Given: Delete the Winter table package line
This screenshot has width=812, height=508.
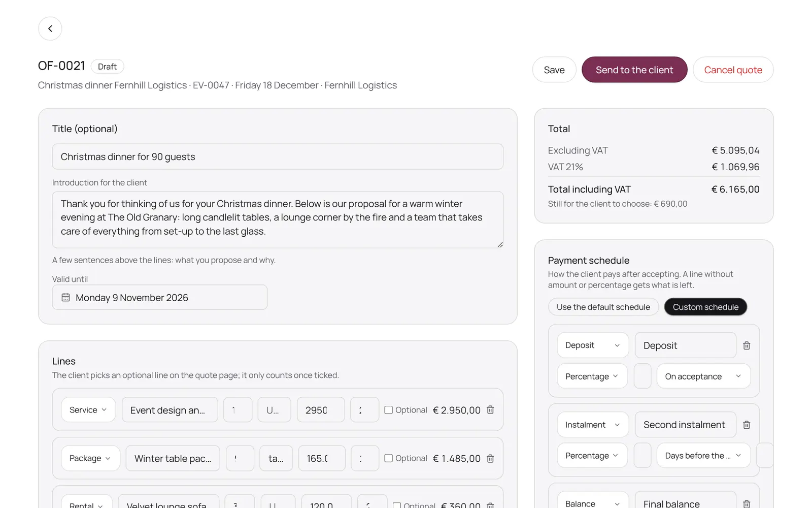Looking at the screenshot, I should (490, 458).
